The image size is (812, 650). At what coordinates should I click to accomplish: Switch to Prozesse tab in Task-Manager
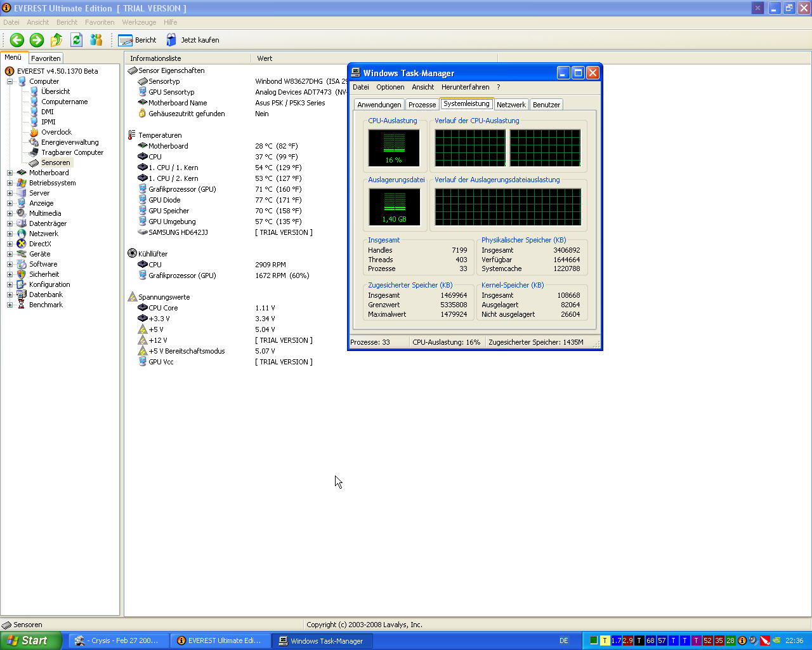coord(422,105)
